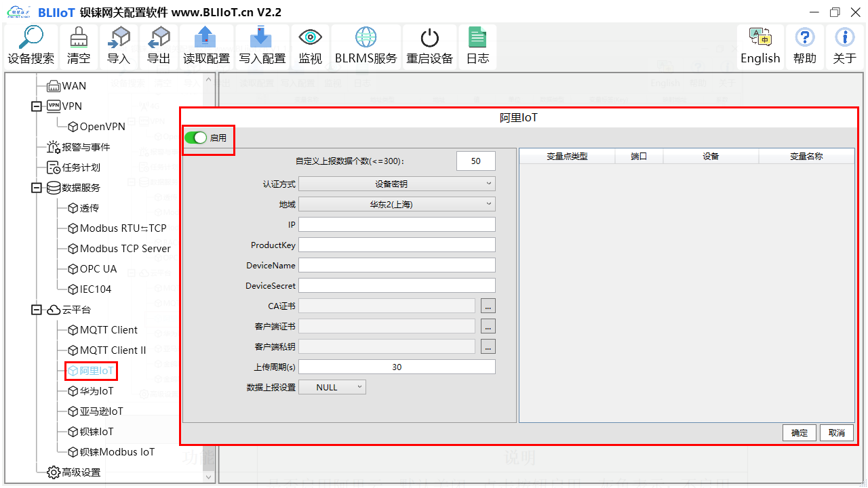This screenshot has width=868, height=488.
Task: Open the 监视 monitor eye icon
Action: [311, 46]
